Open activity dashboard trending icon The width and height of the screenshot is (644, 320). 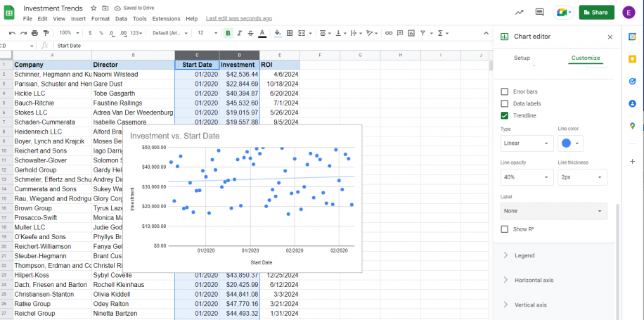tap(520, 13)
